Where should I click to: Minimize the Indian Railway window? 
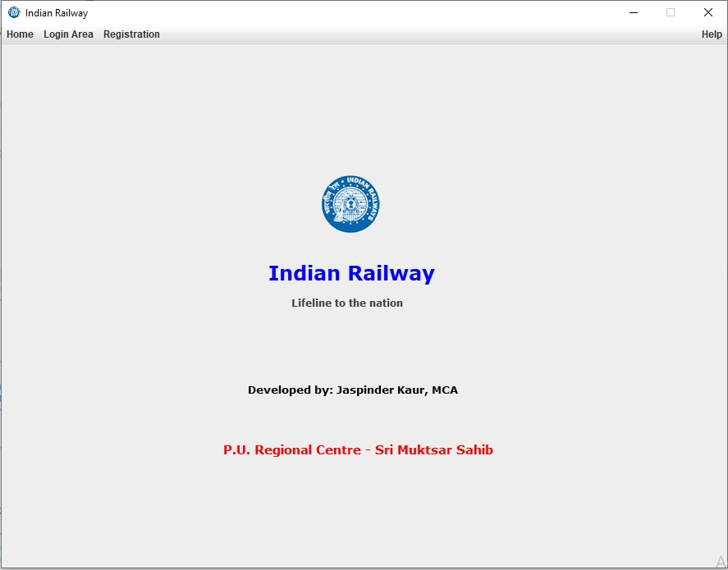(x=634, y=12)
